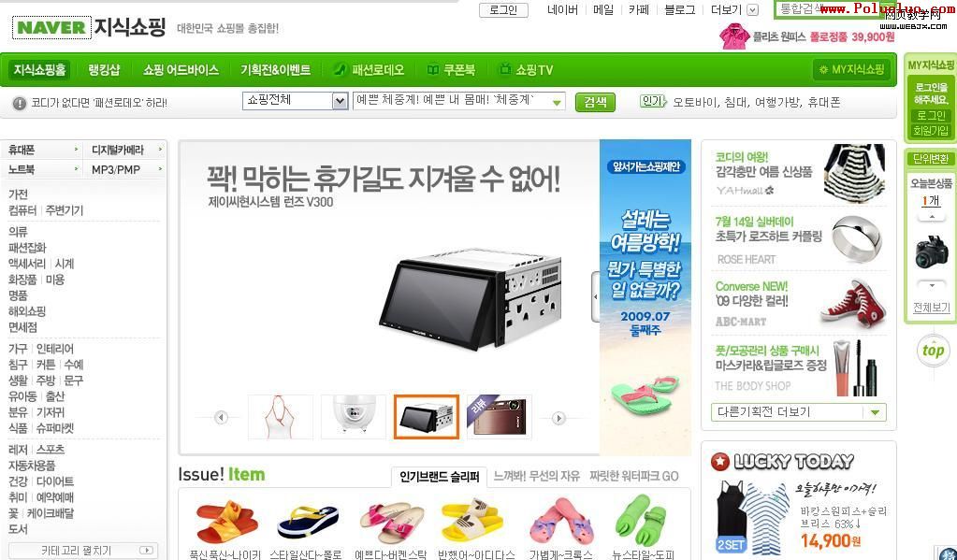Click the previous arrow beside carousel thumbnails
This screenshot has height=560, width=957.
(221, 417)
